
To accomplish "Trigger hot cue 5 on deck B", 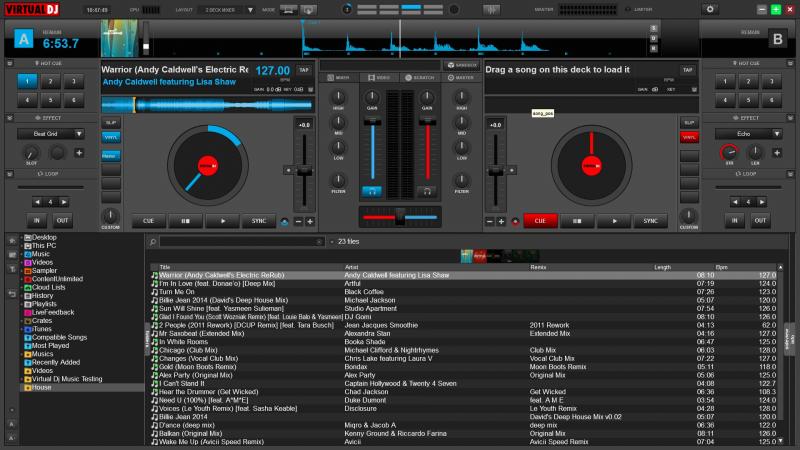I will click(x=748, y=100).
